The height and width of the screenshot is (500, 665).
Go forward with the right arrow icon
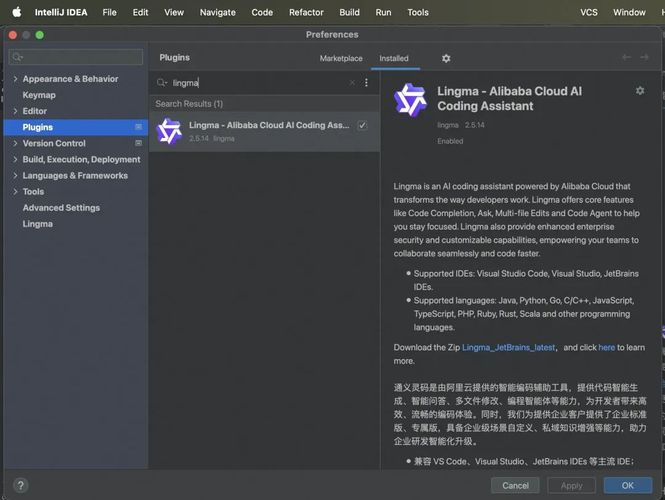pyautogui.click(x=644, y=57)
